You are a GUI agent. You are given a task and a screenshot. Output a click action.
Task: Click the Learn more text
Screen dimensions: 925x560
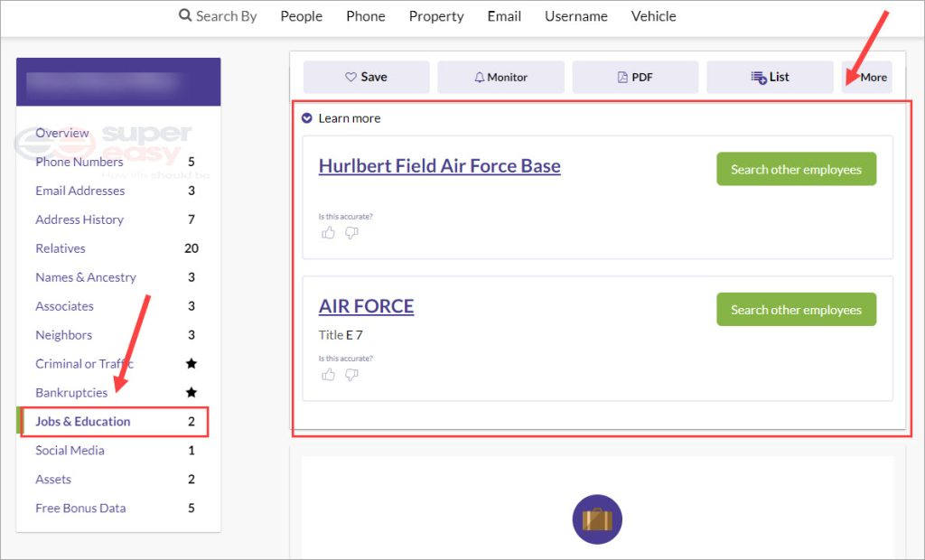pos(350,118)
